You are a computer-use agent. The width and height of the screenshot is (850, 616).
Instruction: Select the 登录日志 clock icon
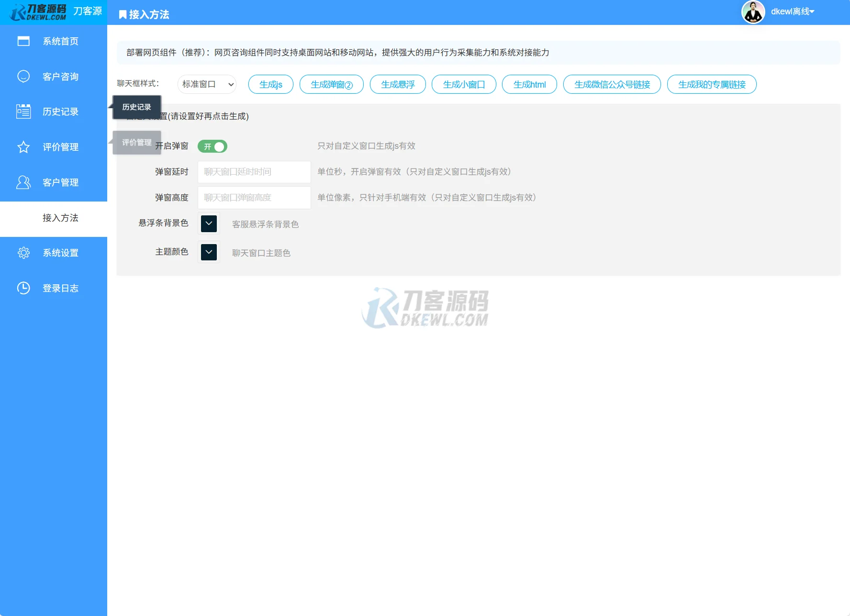(x=23, y=288)
